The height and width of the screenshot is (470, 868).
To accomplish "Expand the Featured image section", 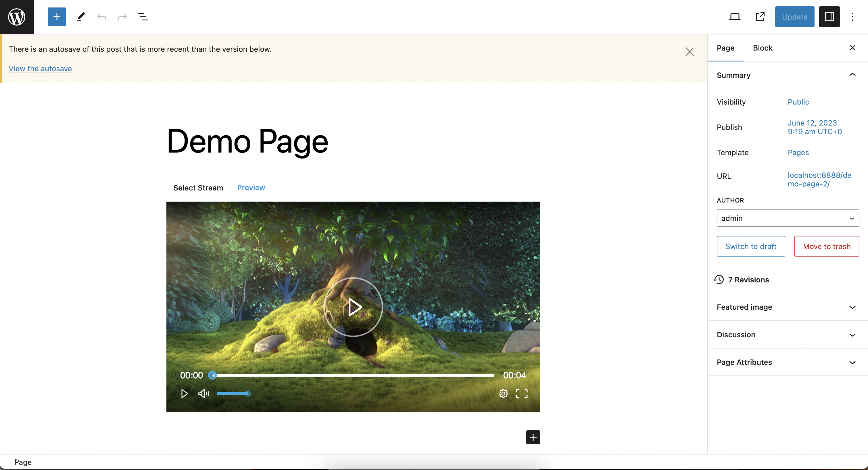I will 788,307.
